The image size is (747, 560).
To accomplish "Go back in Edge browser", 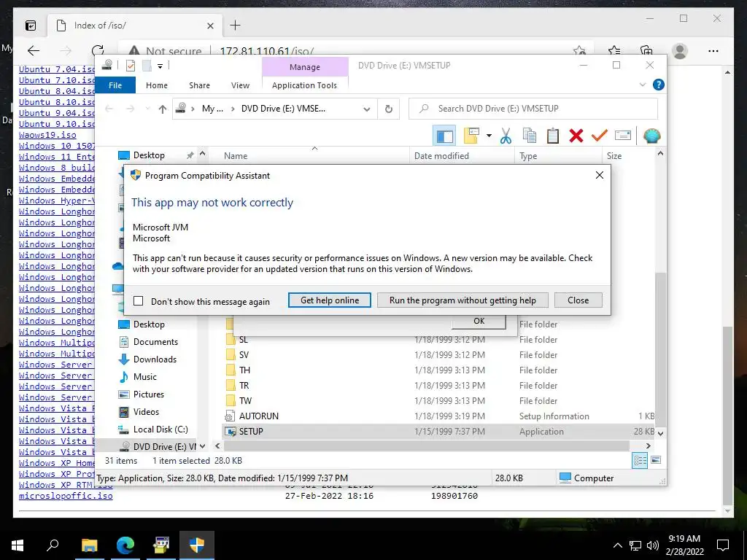I will [x=34, y=50].
